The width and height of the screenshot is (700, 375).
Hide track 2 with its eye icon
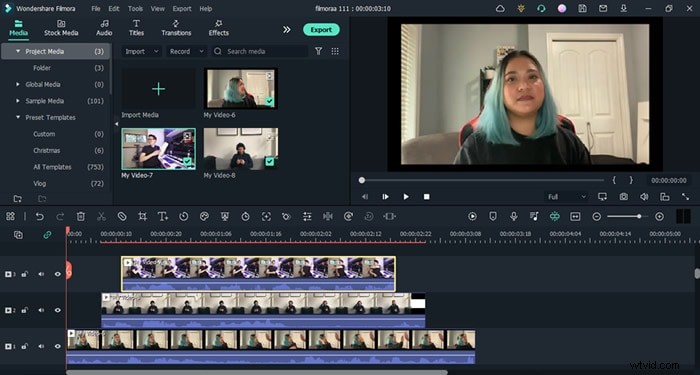click(x=58, y=310)
